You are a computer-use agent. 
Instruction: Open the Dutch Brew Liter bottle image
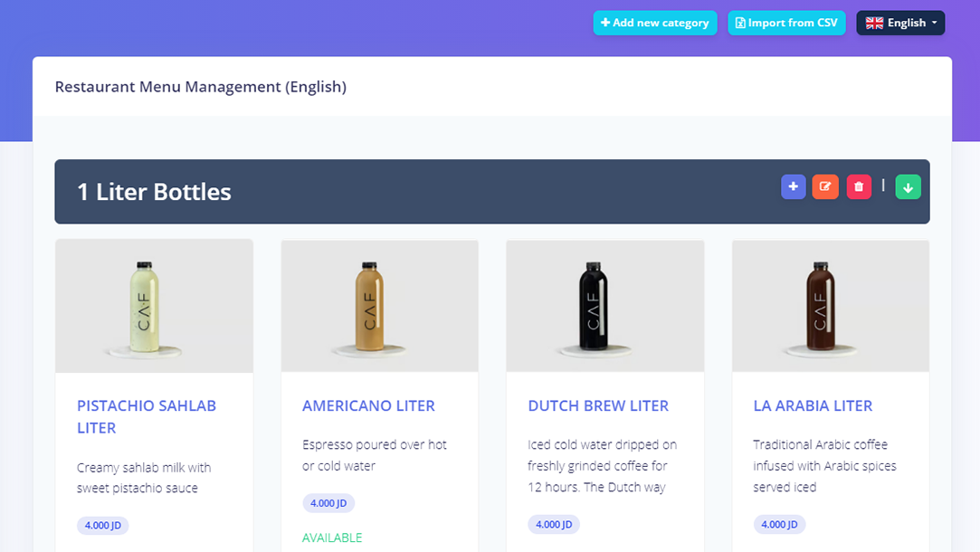tap(604, 306)
